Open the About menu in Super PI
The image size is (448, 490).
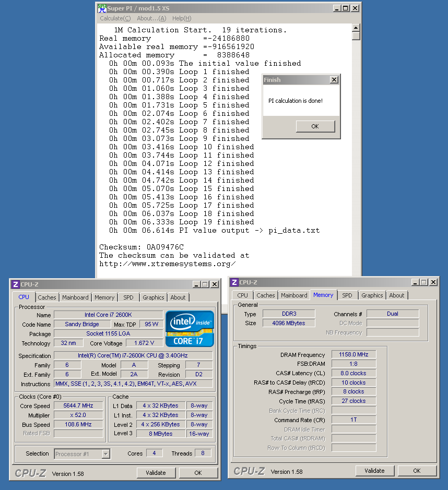151,18
